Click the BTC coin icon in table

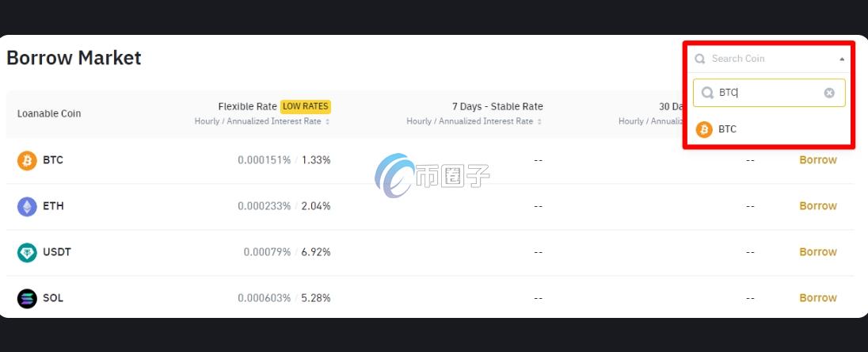coord(27,161)
